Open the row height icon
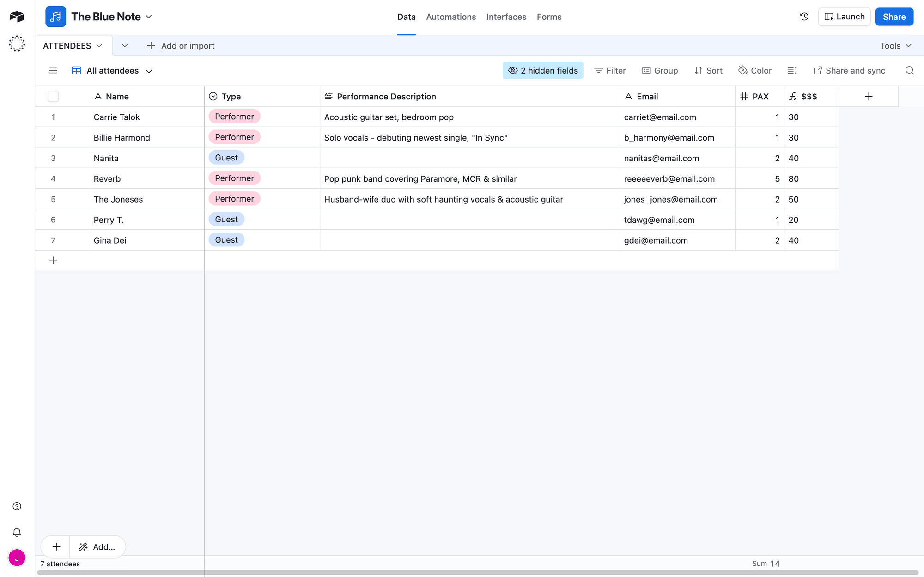Image resolution: width=924 pixels, height=577 pixels. 792,70
